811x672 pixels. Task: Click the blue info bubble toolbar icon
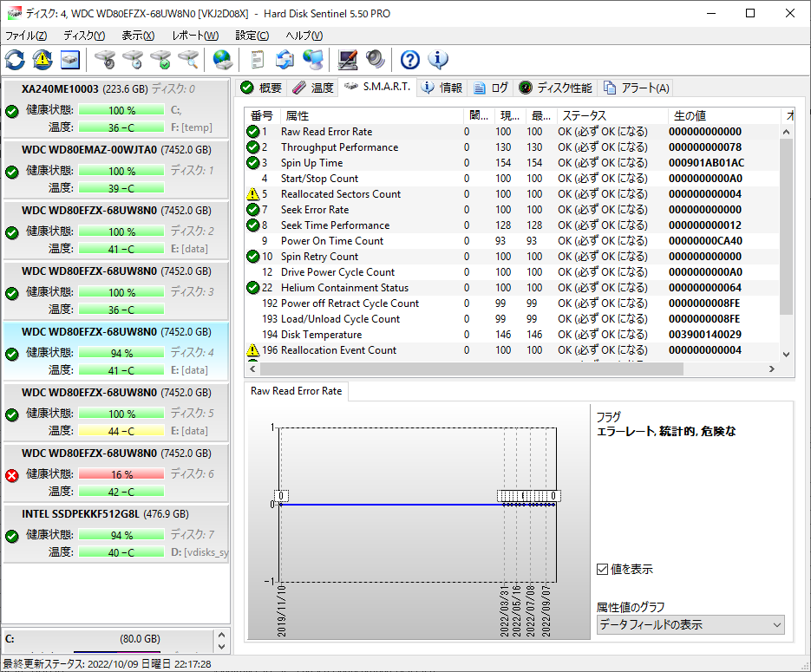point(438,60)
